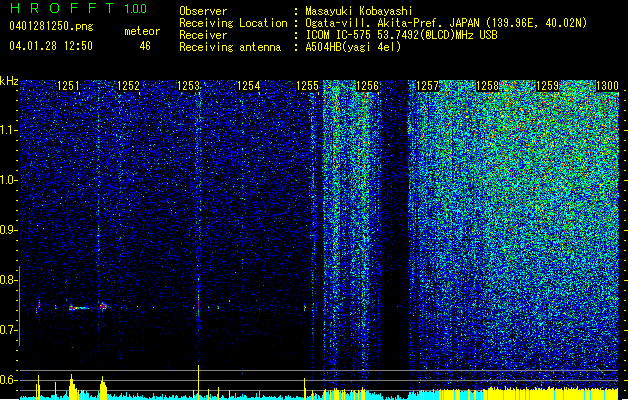The image size is (629, 400).
Task: Click the tallest yellow intensity spike at 1253
Action: point(198,382)
